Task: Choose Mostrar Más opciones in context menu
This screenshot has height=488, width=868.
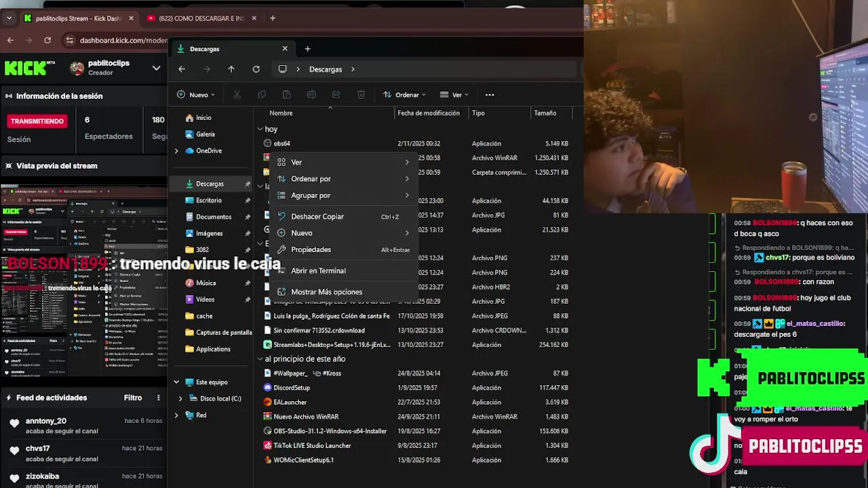Action: click(x=344, y=292)
